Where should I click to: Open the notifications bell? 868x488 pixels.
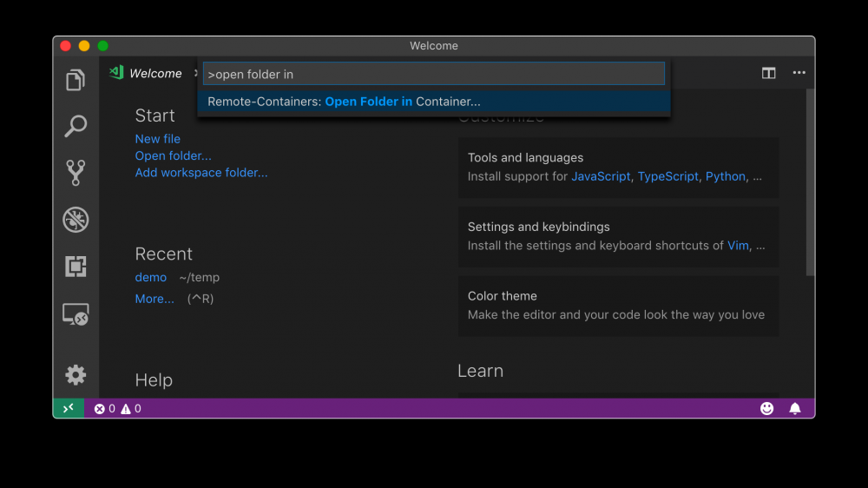coord(795,408)
